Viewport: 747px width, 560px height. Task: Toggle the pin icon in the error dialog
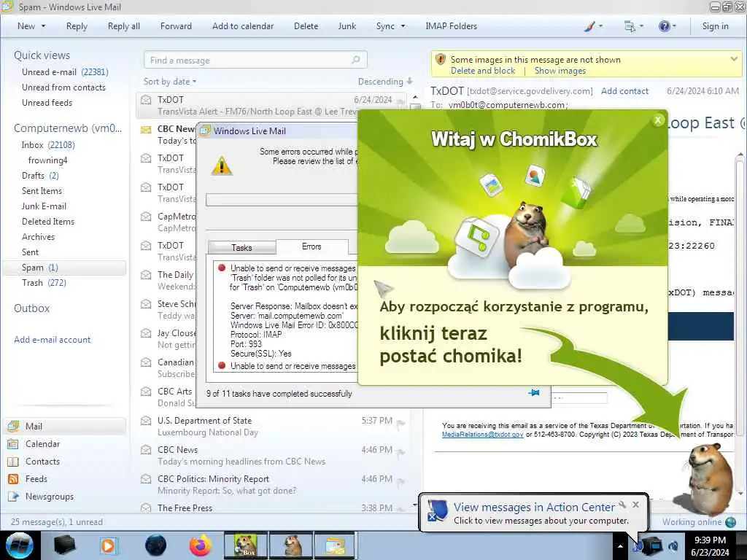(534, 393)
